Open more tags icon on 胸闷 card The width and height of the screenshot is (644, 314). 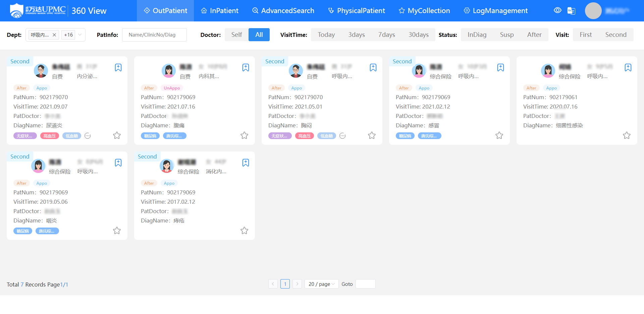[342, 136]
